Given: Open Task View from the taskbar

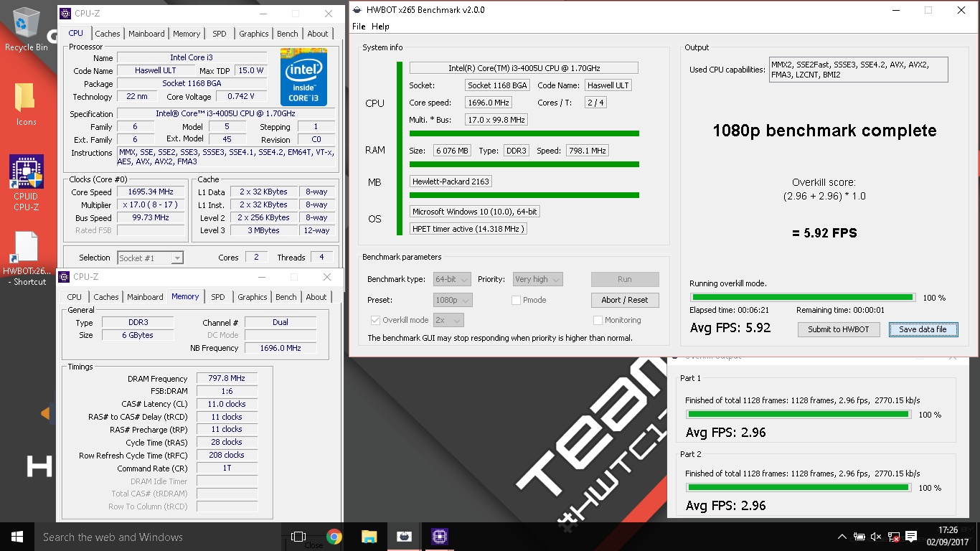Looking at the screenshot, I should (298, 537).
